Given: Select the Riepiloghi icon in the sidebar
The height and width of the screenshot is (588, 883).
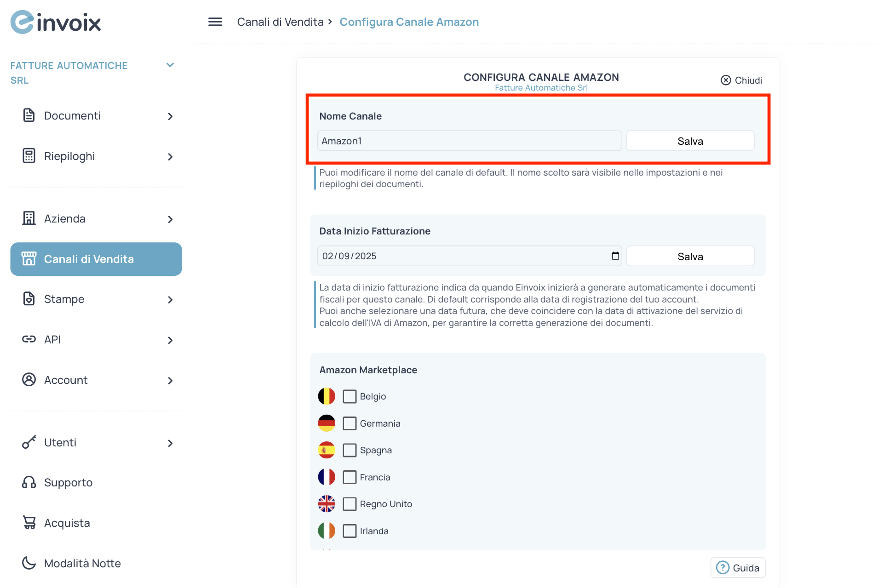Looking at the screenshot, I should tap(29, 156).
